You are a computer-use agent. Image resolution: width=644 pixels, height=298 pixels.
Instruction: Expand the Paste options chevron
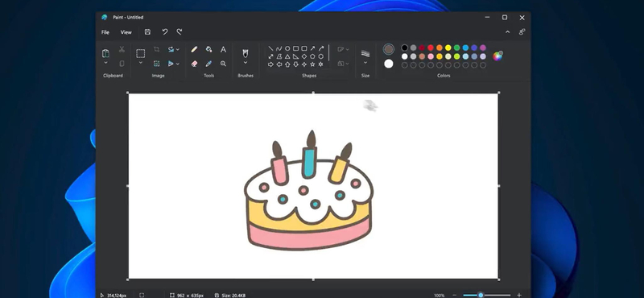(105, 63)
